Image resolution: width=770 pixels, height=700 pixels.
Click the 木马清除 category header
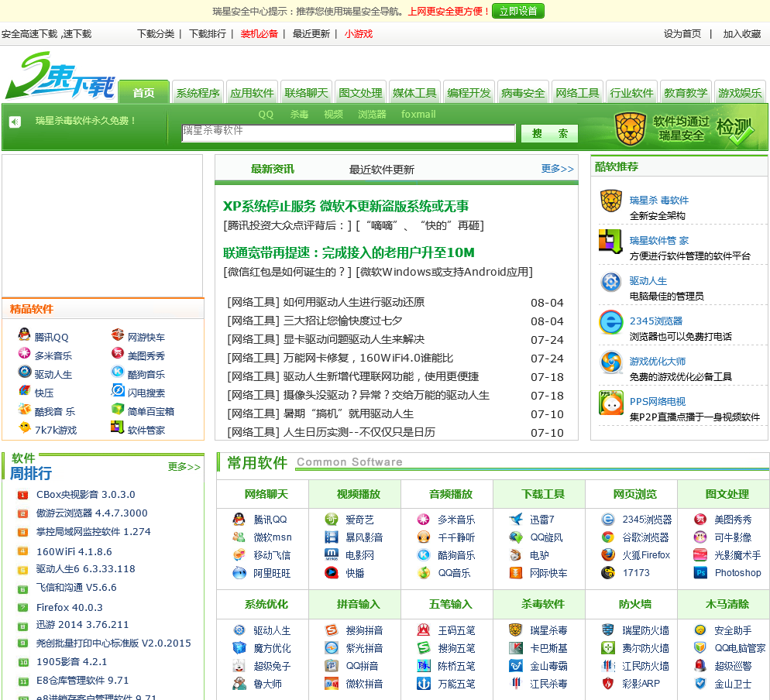click(727, 604)
